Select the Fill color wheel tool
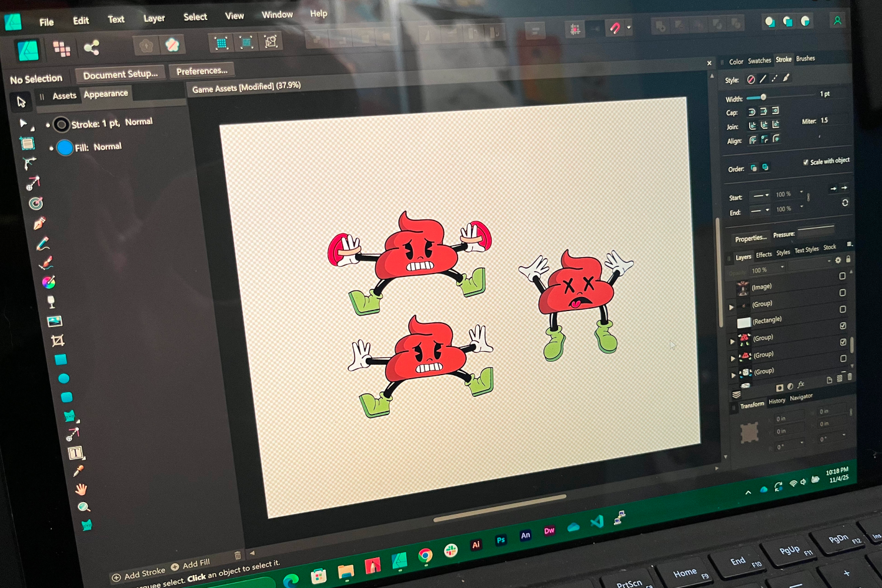The width and height of the screenshot is (882, 588). click(x=49, y=282)
